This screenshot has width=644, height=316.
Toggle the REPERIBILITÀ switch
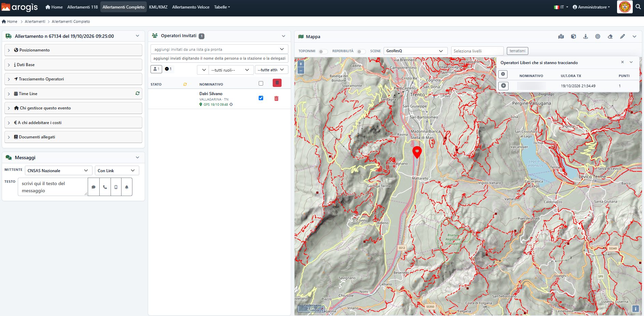coord(361,51)
